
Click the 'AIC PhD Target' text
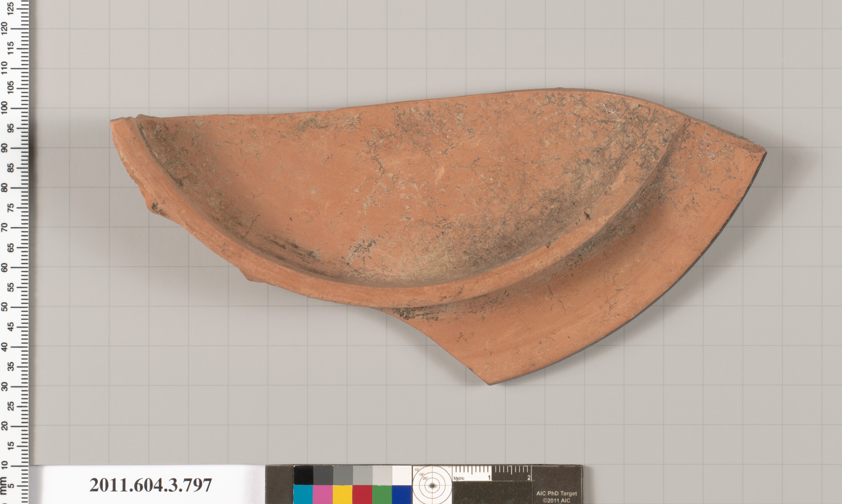[x=556, y=494]
